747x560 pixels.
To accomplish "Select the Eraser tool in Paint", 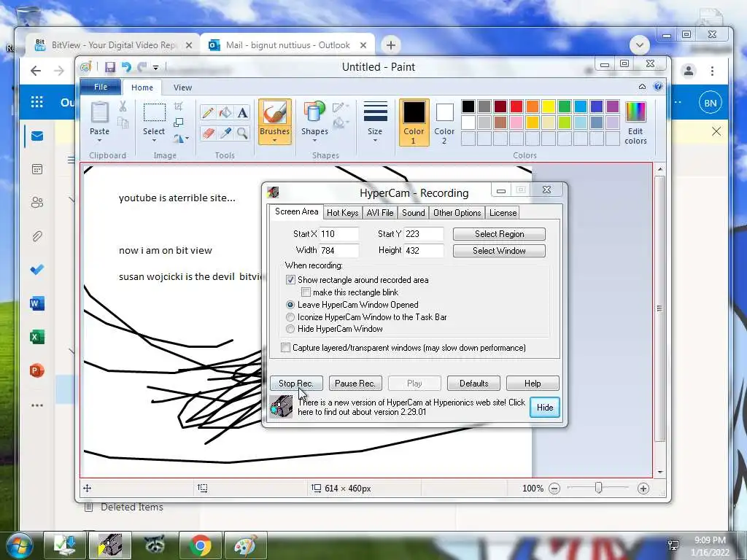I will [208, 133].
